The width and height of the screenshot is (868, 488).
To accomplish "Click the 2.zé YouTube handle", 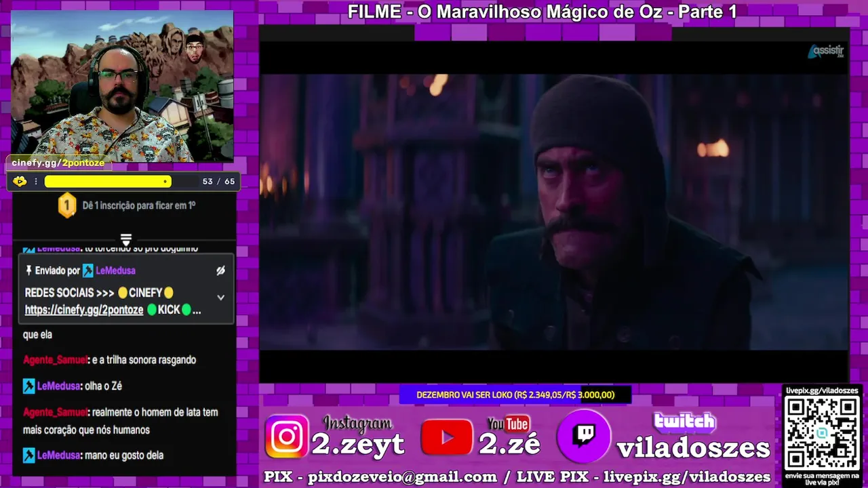I will pyautogui.click(x=509, y=445).
